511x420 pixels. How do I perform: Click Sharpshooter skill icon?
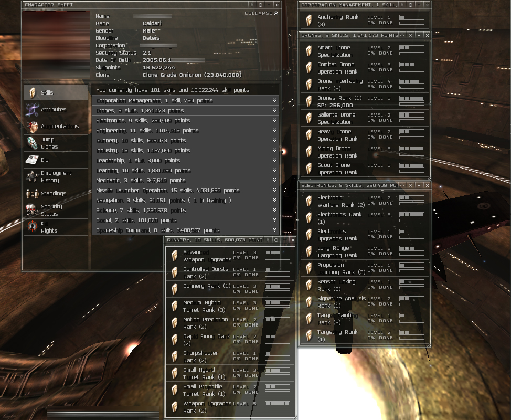tap(174, 356)
